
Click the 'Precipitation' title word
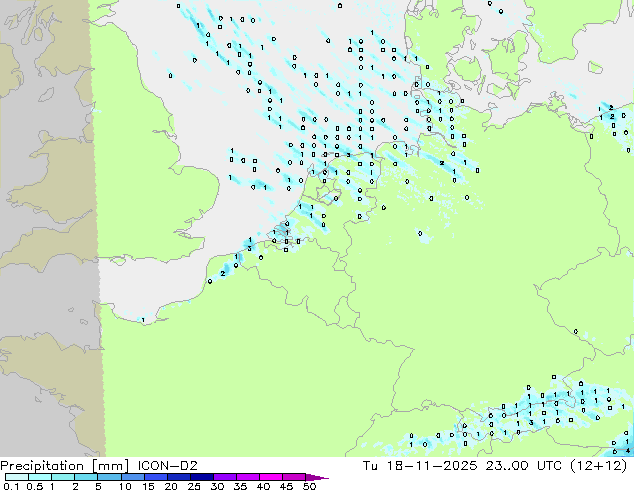[x=42, y=466]
